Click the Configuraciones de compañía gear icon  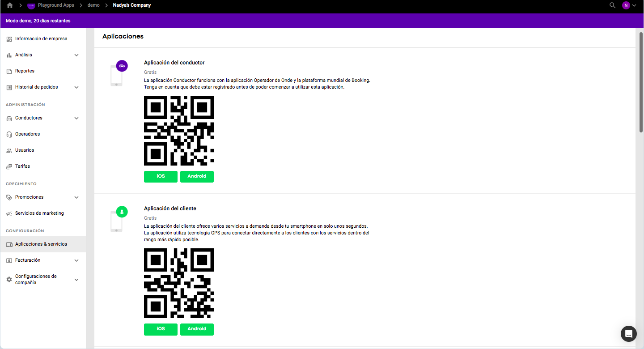click(x=9, y=280)
